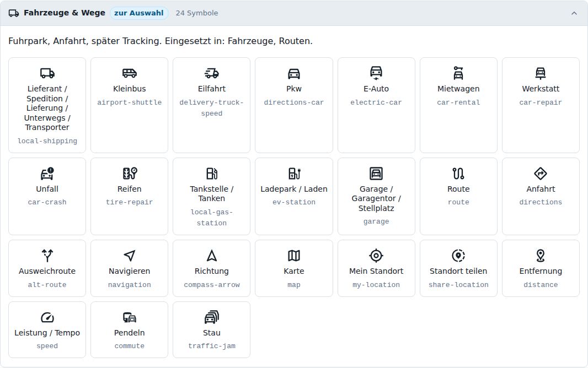
Task: Click the 'Fahrzeuge & Wege' section title
Action: coord(65,13)
